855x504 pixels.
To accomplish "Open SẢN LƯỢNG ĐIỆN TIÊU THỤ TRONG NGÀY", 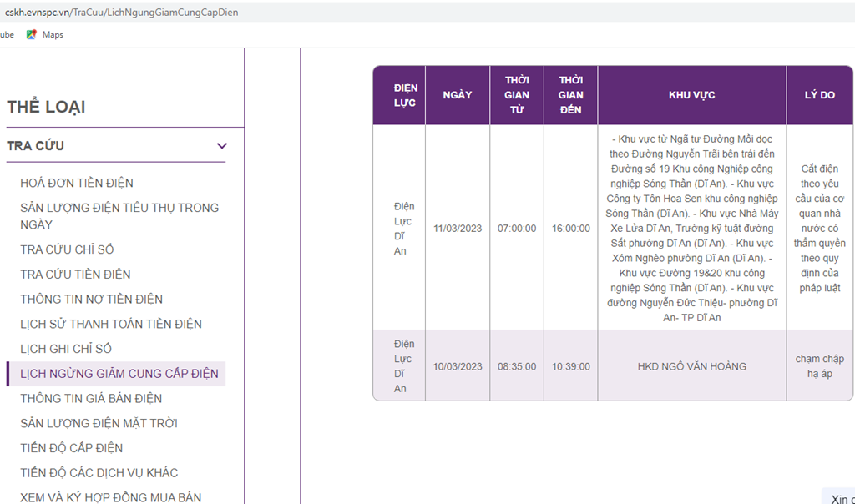I will point(119,216).
